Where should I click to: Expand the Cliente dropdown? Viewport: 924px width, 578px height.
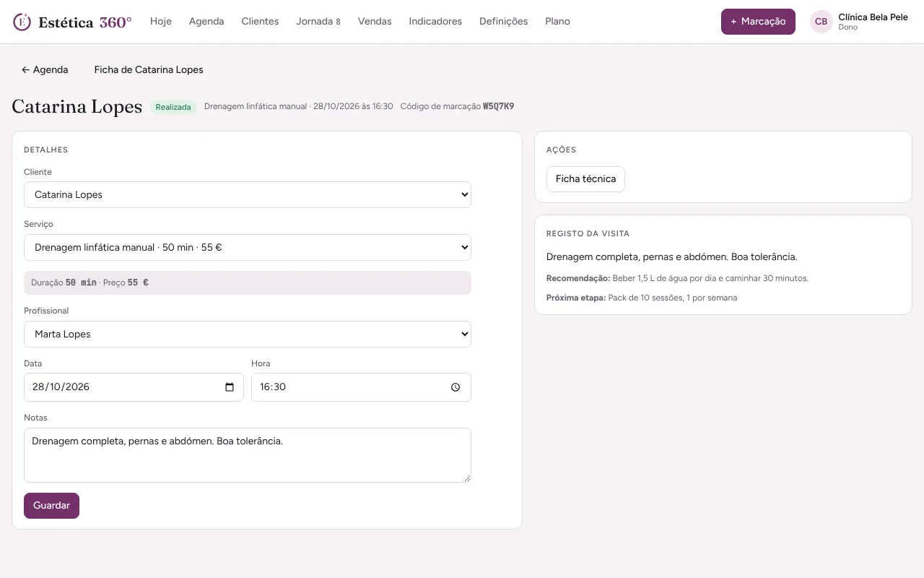pyautogui.click(x=248, y=195)
